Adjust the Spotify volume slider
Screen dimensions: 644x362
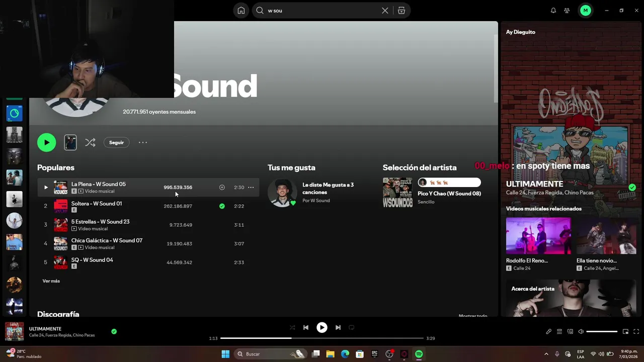click(602, 332)
